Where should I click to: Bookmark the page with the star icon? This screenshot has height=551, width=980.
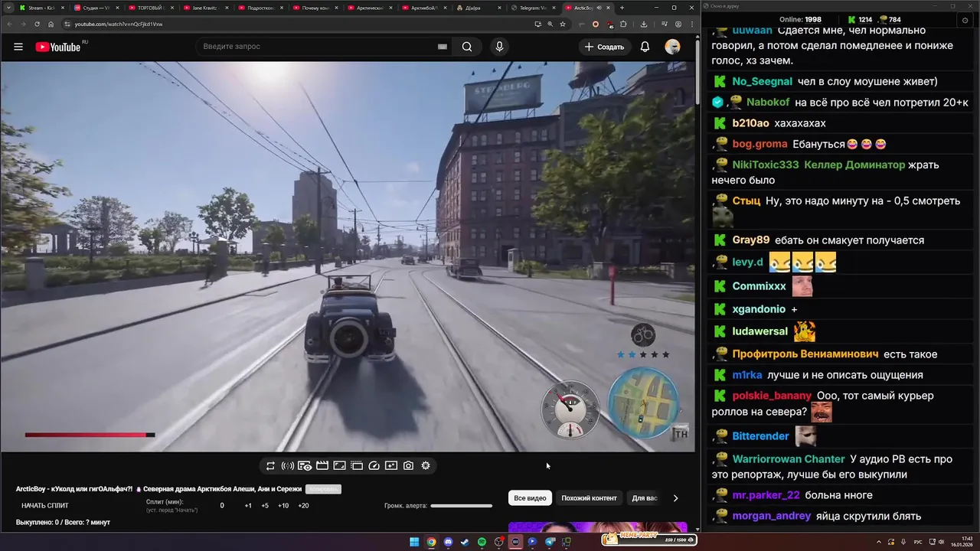(x=563, y=24)
